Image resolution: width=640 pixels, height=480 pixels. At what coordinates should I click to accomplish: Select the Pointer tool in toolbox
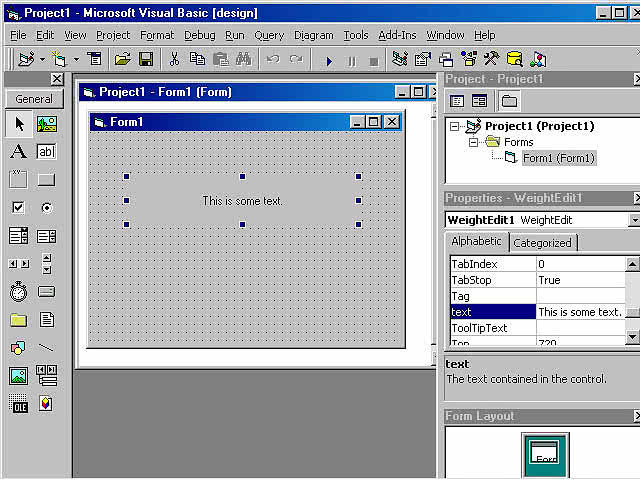click(18, 124)
